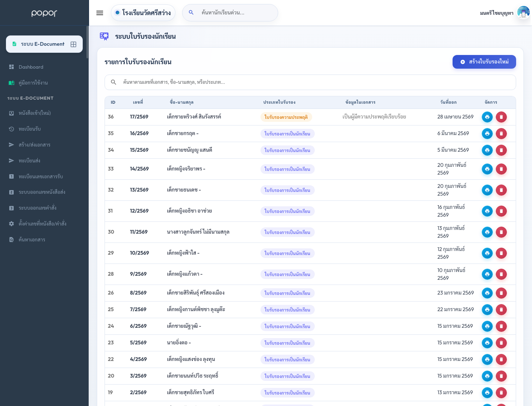The image size is (532, 406).
Task: Click the สร้างใบรับรองใหม่ button
Action: [484, 62]
